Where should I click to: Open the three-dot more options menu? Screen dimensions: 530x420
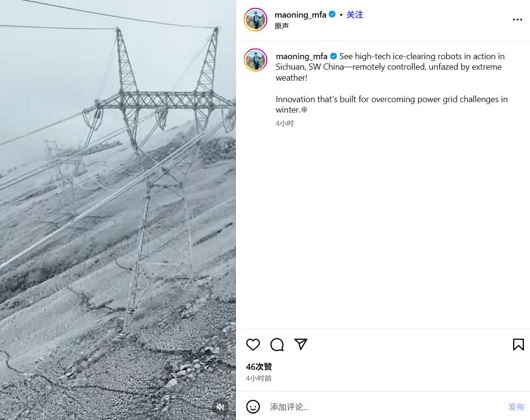coord(517,20)
